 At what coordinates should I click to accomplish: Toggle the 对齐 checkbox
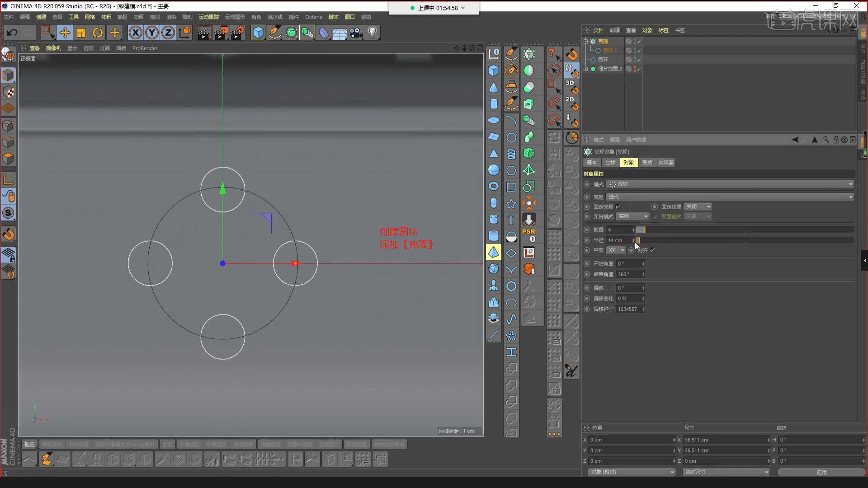click(x=652, y=250)
